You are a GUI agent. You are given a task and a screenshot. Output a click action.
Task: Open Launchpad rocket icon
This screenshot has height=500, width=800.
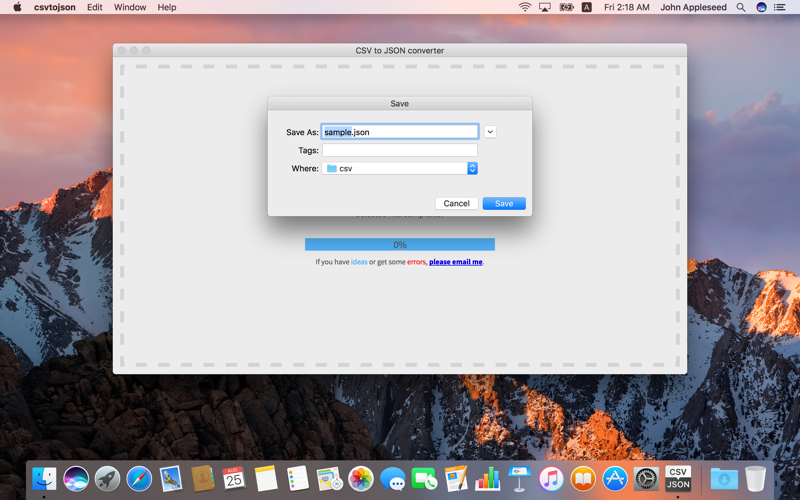coord(107,479)
